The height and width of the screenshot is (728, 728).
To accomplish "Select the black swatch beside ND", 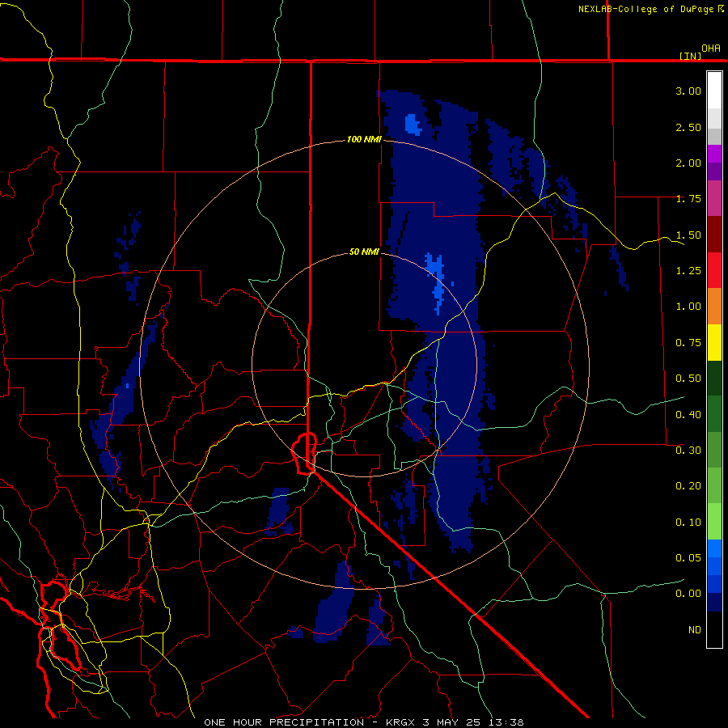I will click(x=714, y=629).
